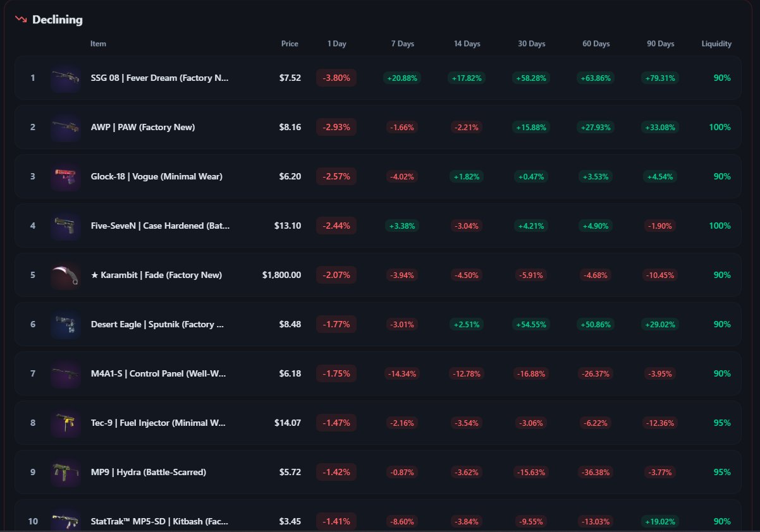Click the Desert Eagle Sputnik skin icon

pyautogui.click(x=65, y=325)
